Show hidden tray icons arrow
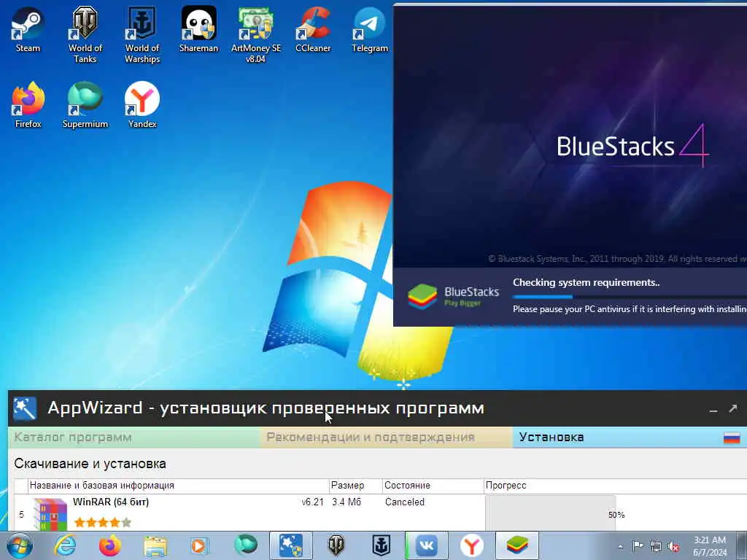Screen dimensions: 747x560 point(620,546)
